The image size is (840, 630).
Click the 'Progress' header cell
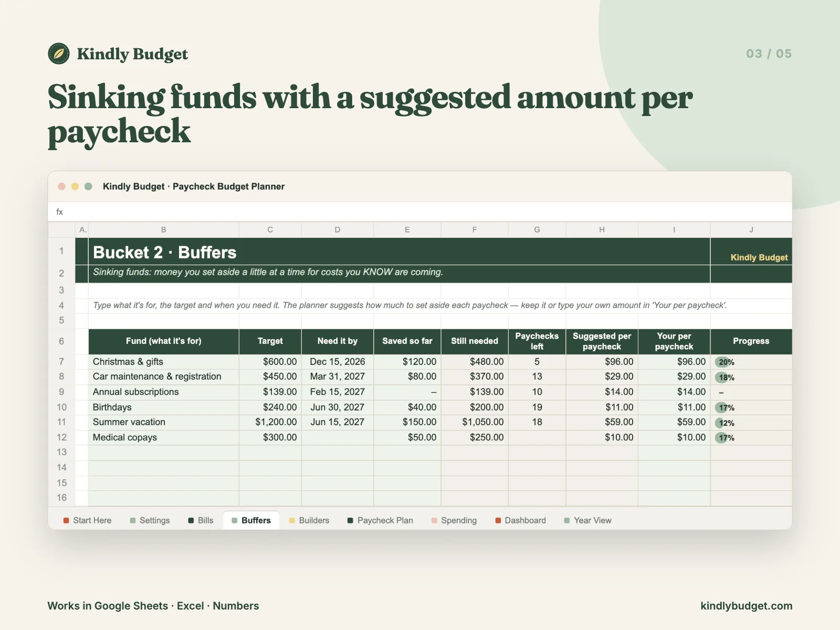[x=751, y=341]
